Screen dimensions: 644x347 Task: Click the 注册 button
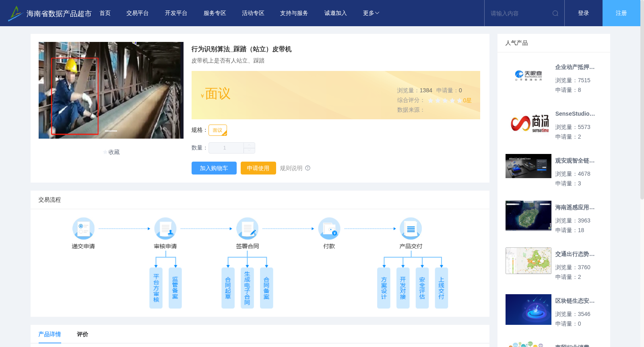tap(621, 13)
